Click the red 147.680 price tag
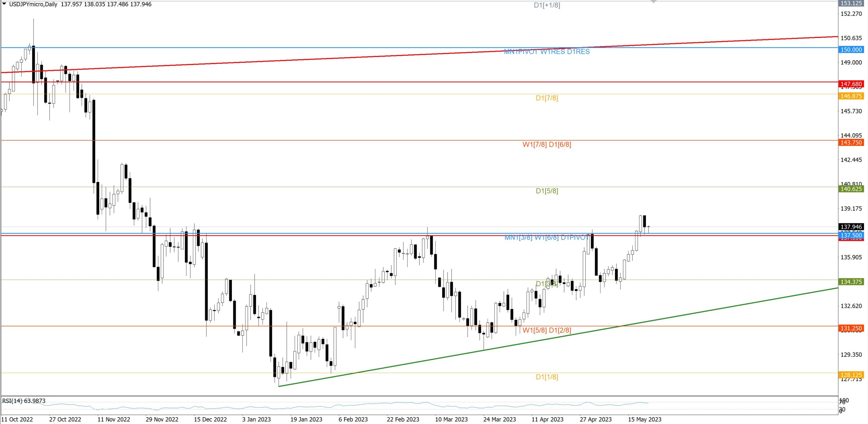The height and width of the screenshot is (424, 868). coord(851,84)
